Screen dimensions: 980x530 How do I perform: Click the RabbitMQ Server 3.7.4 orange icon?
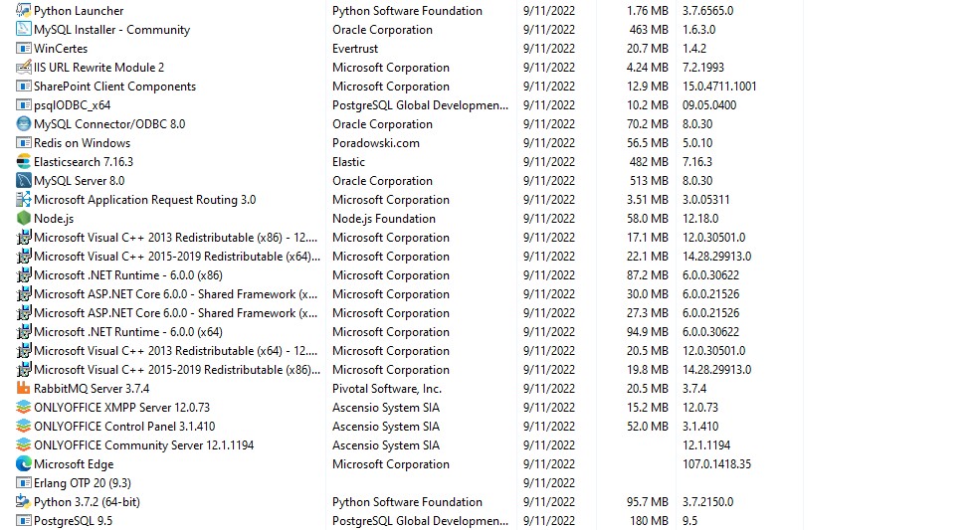[x=23, y=388]
